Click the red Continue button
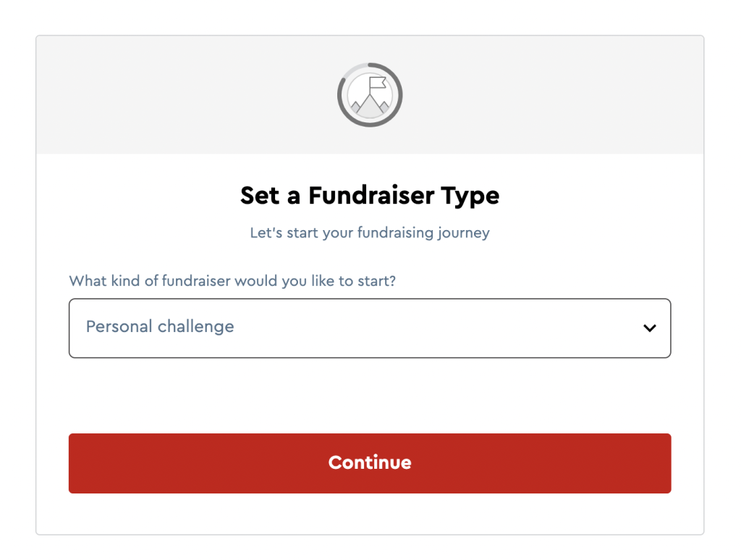This screenshot has width=741, height=560. point(370,463)
